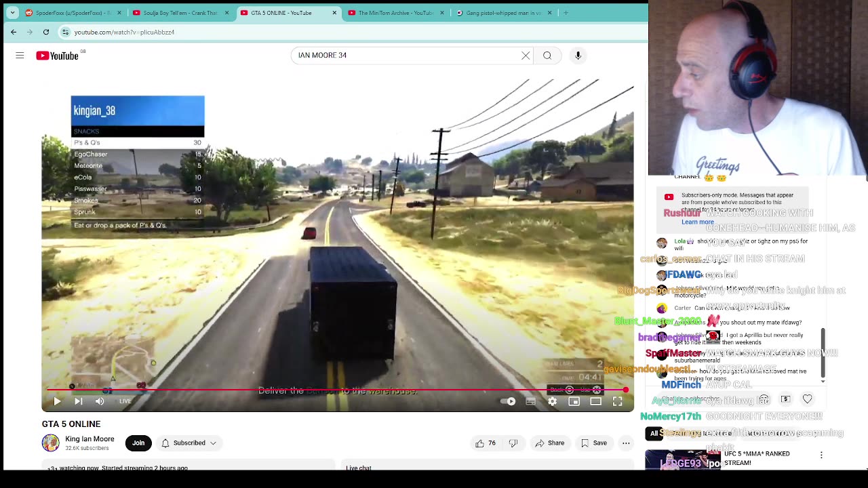This screenshot has width=868, height=488.
Task: Join King Ian Moore's channel membership
Action: (x=138, y=443)
